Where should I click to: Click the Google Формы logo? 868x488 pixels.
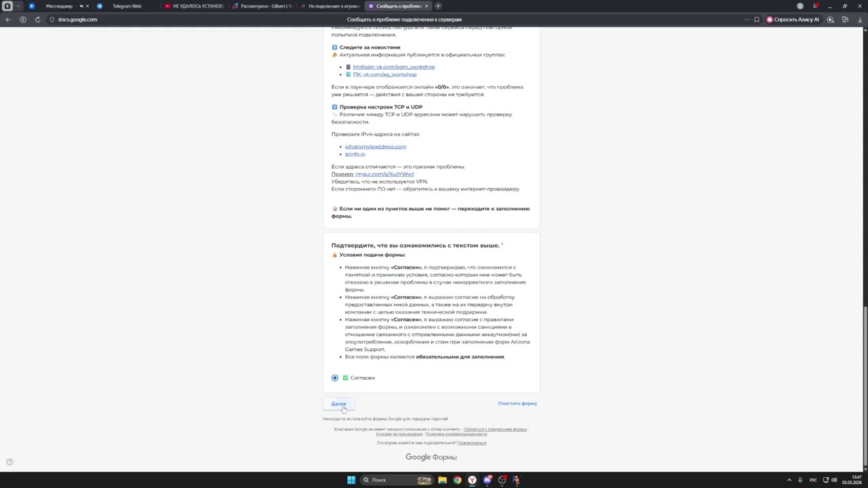click(431, 457)
